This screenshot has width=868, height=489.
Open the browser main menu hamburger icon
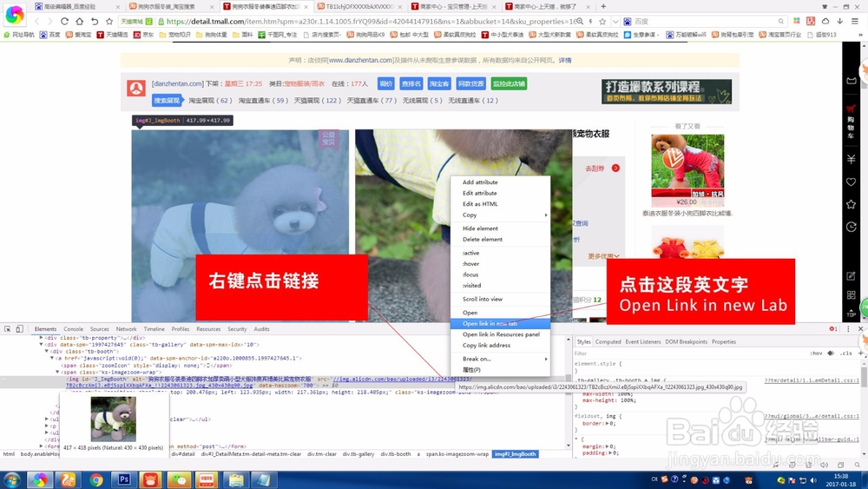coord(855,21)
